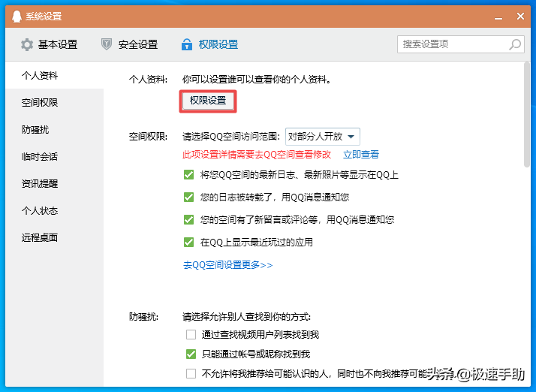
Task: Click the 权限设置 button under 个人资料
Action: click(x=208, y=101)
